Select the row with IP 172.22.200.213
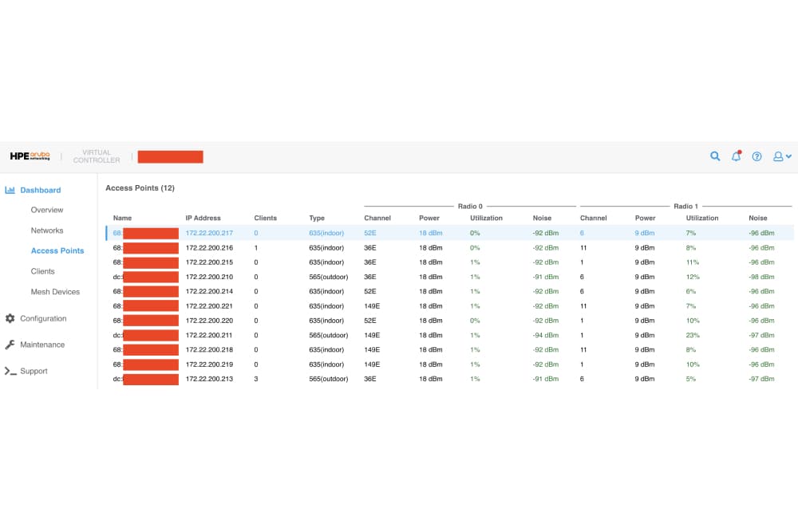The height and width of the screenshot is (532, 798). click(209, 379)
